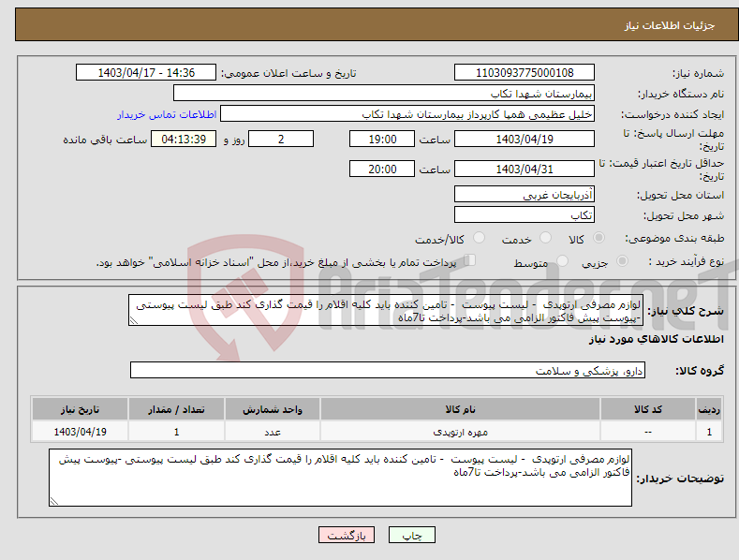Click need number field 1103093775000108
739x560 pixels.
(x=525, y=73)
